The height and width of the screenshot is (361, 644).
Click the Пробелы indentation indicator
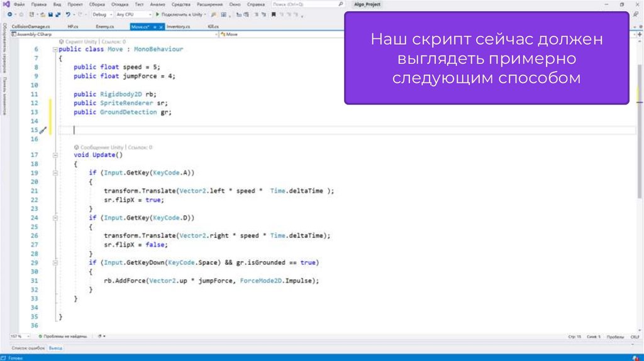coord(615,336)
